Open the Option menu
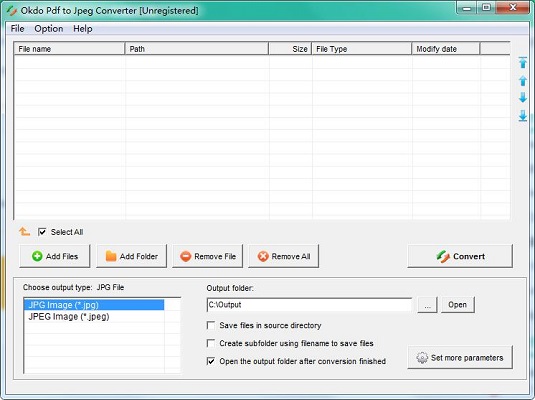This screenshot has height=400, width=535. coord(49,29)
